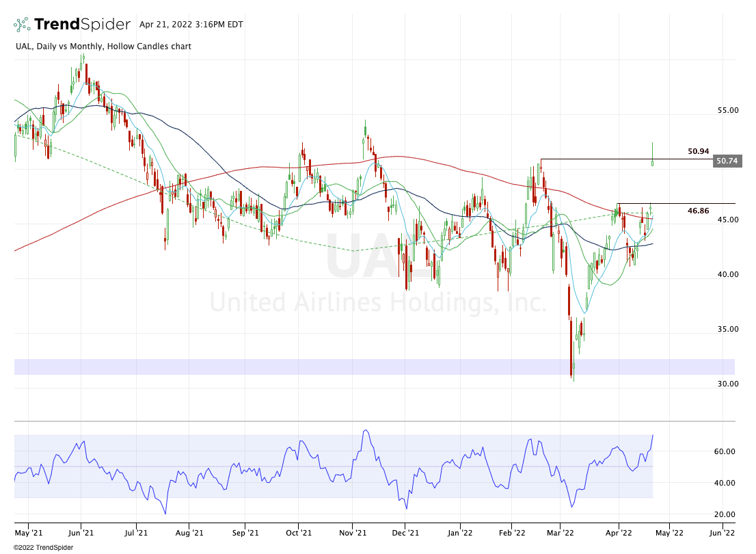Viewport: 756px width, 554px height.
Task: Click the United Airlines Holdings watermark text
Action: pos(377,302)
